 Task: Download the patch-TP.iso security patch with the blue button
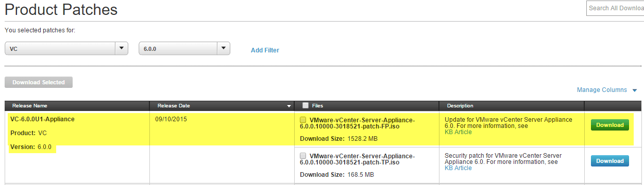pos(610,161)
